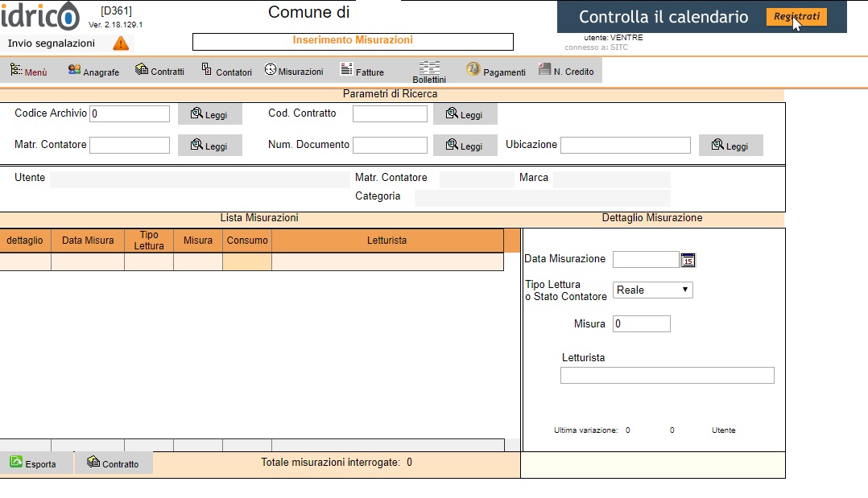Click the Data Misurazione date field
Screen dimensions: 868x498
click(x=646, y=259)
